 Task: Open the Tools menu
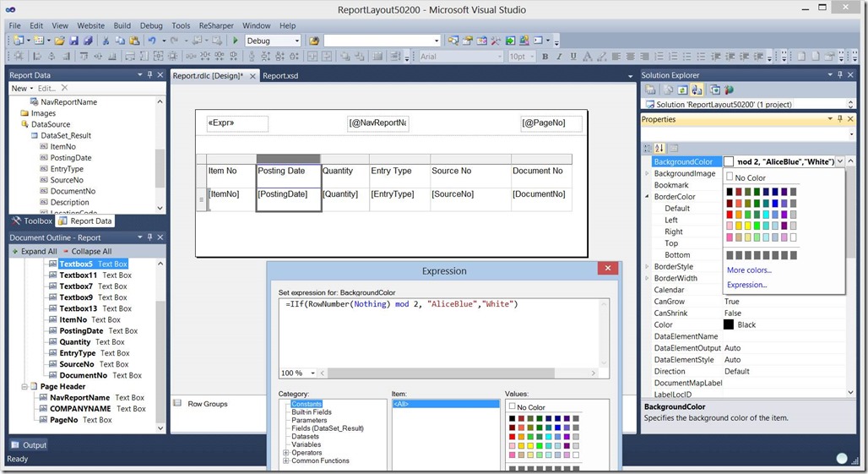pos(181,25)
